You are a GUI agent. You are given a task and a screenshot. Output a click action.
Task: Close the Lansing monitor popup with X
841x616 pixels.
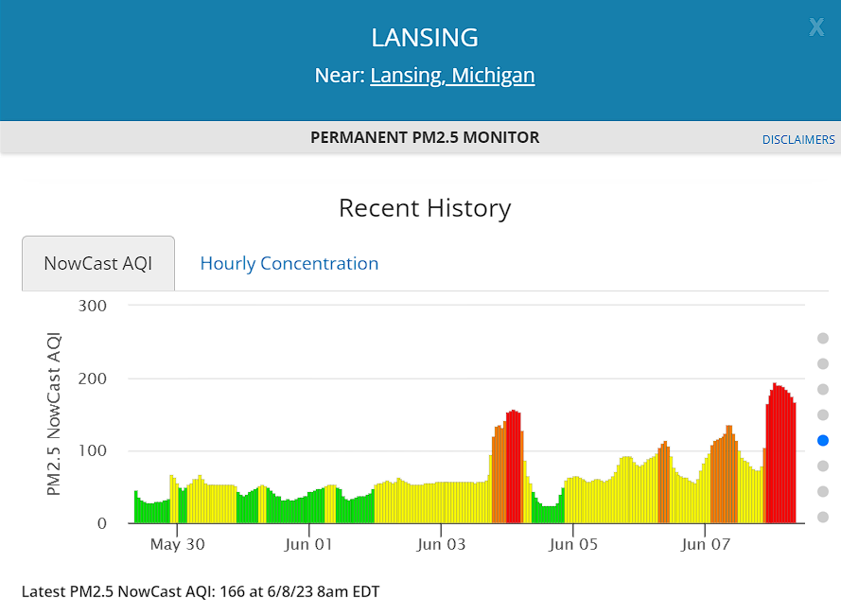[816, 26]
